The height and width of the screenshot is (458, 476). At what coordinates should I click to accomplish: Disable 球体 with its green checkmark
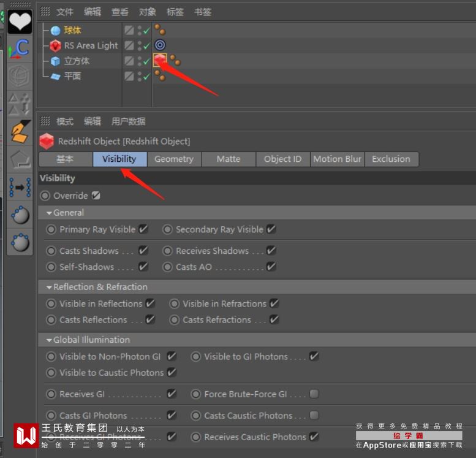(146, 31)
